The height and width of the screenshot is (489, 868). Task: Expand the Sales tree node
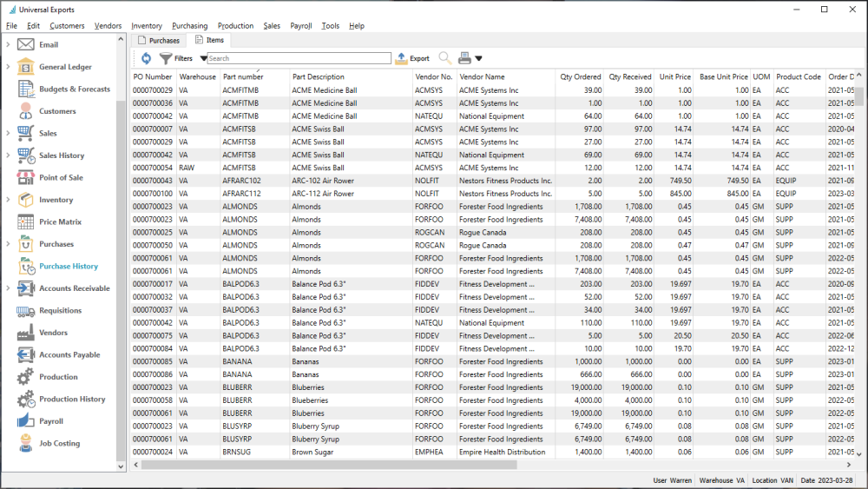[x=8, y=133]
